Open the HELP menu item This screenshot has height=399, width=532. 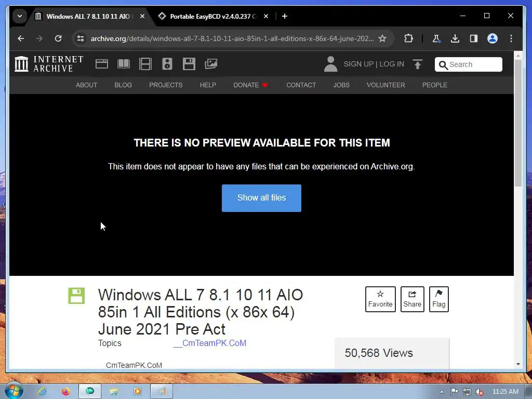(208, 85)
